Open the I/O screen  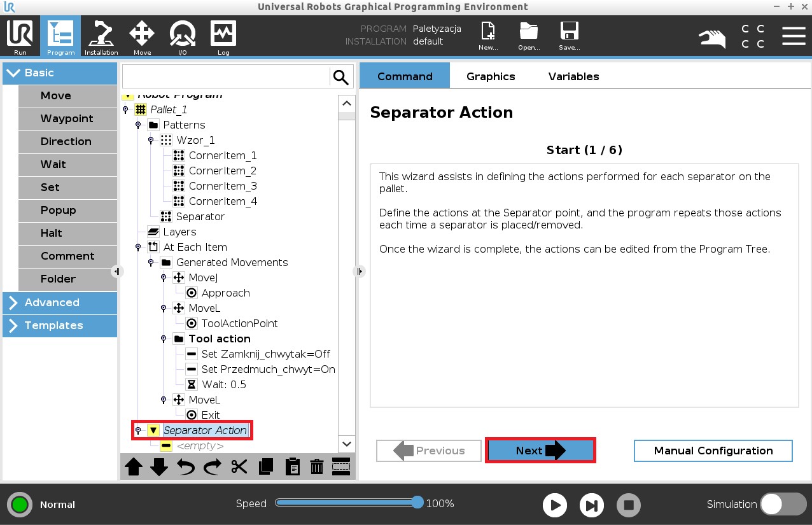[x=183, y=36]
